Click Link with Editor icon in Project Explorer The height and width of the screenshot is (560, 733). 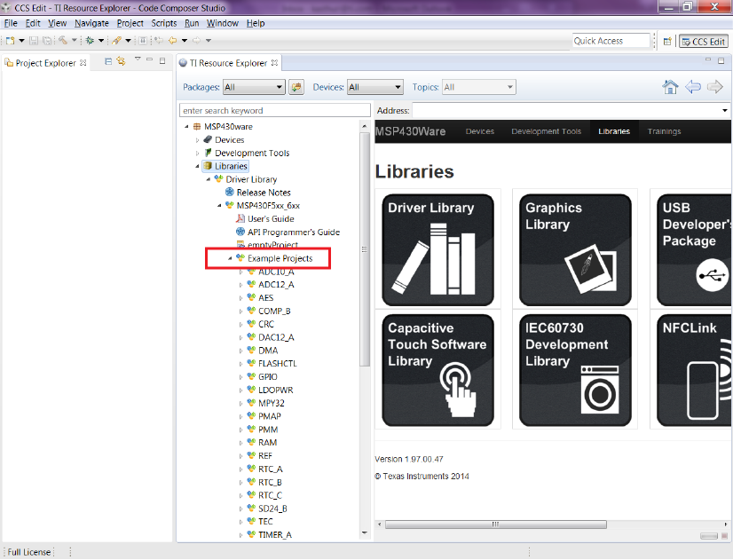(x=122, y=62)
